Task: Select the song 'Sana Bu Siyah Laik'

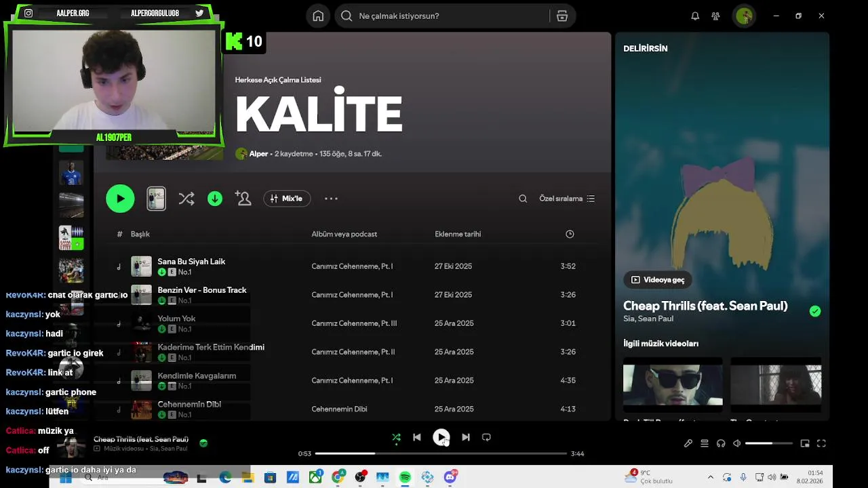Action: click(x=192, y=262)
